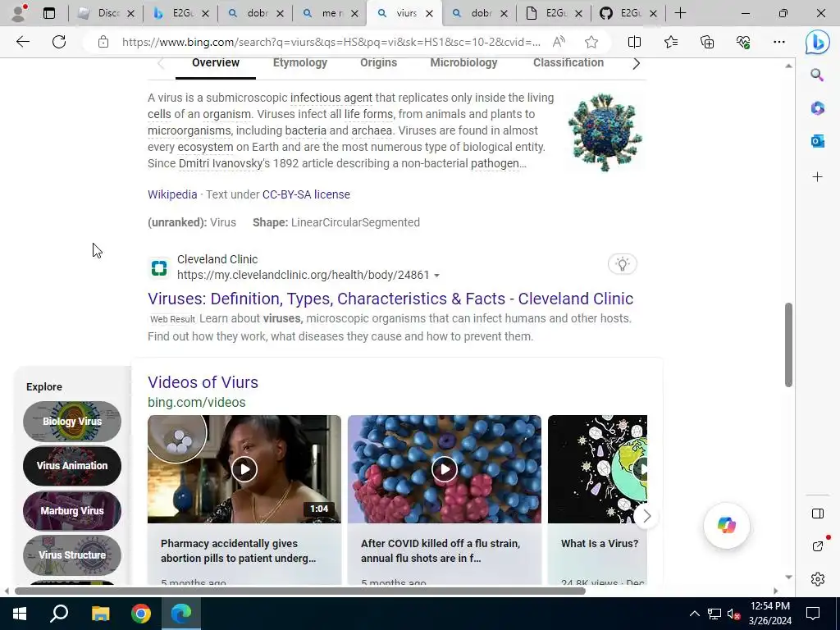Toggle the sidebar panel layout icon

pyautogui.click(x=818, y=514)
